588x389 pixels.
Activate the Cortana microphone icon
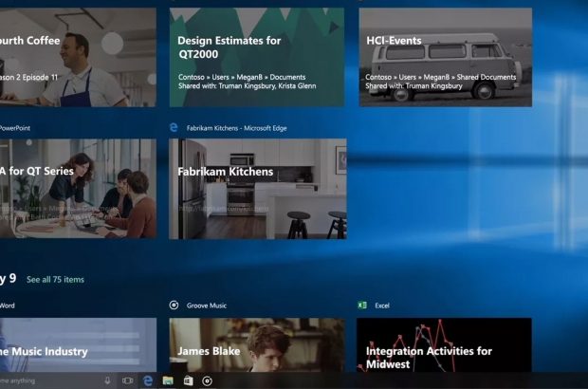[107, 380]
